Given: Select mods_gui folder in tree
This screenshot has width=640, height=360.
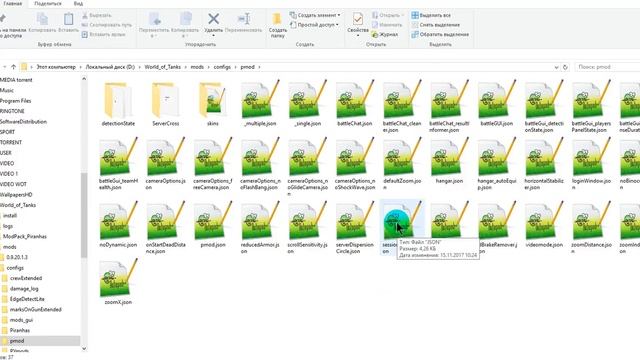Looking at the screenshot, I should point(21,320).
